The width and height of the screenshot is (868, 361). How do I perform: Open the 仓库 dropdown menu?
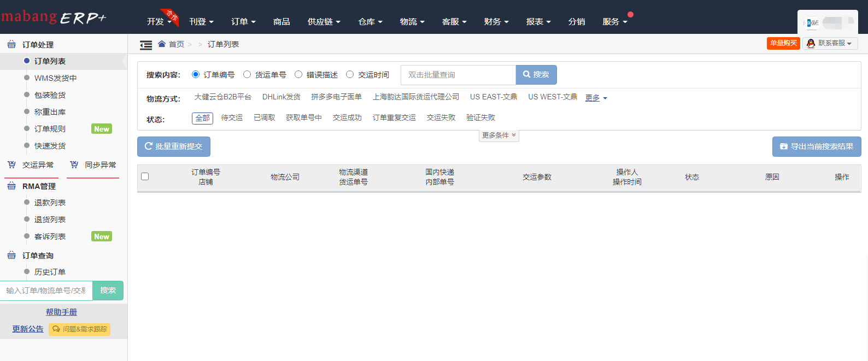pos(370,21)
